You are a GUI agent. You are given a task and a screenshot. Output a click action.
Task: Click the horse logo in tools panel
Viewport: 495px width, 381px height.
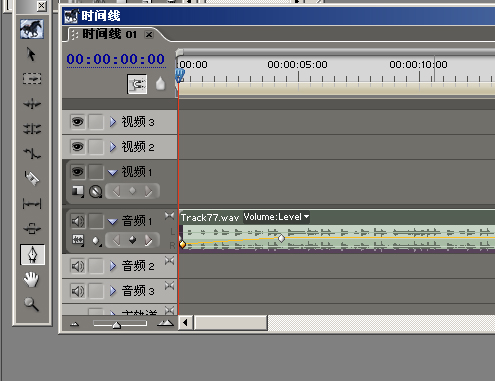(32, 29)
